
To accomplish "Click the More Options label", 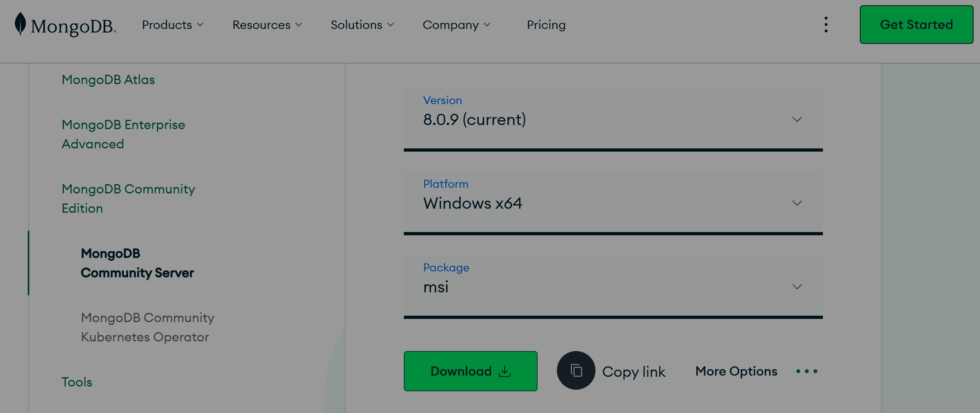I will (x=737, y=371).
